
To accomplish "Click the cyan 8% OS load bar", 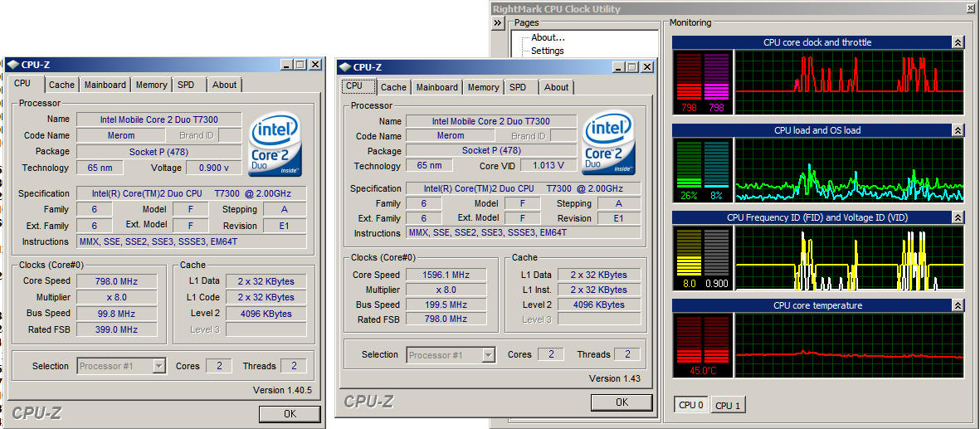I will (716, 163).
